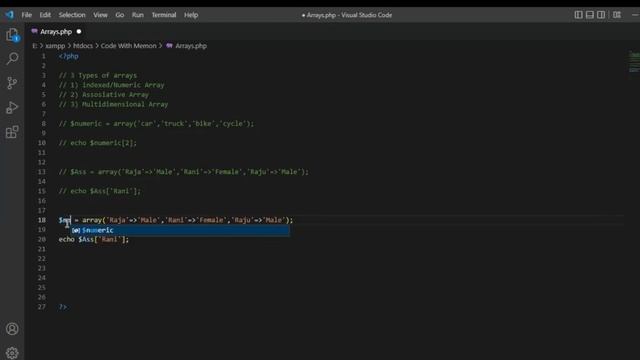640x360 pixels.
Task: Open the Terminal menu
Action: [x=164, y=15]
